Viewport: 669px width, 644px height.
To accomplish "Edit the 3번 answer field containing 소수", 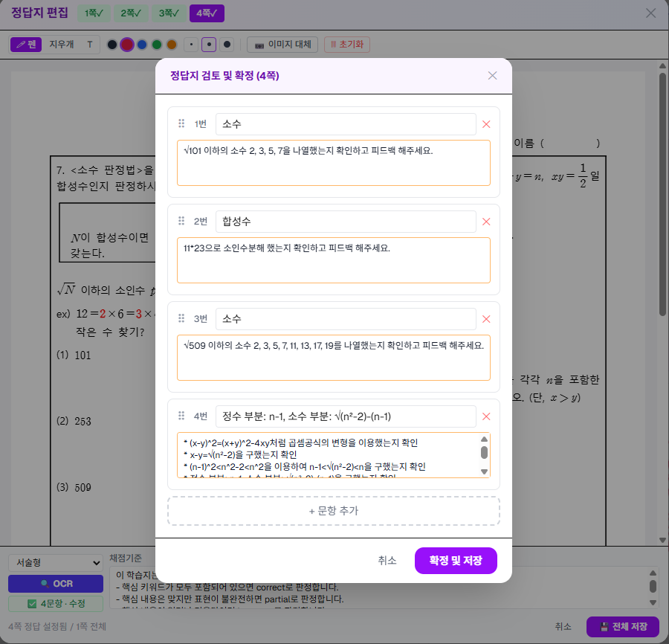I will 346,319.
